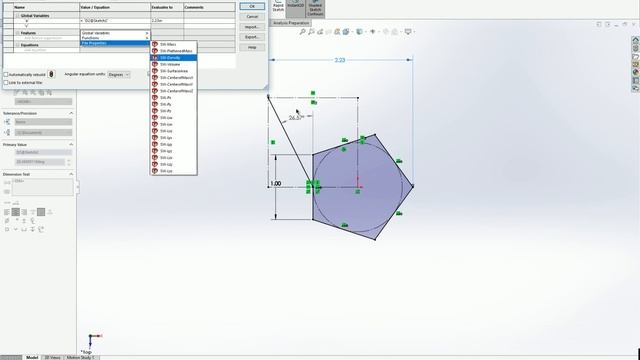Select right justify text icon
640x360 pixels.
(24, 212)
